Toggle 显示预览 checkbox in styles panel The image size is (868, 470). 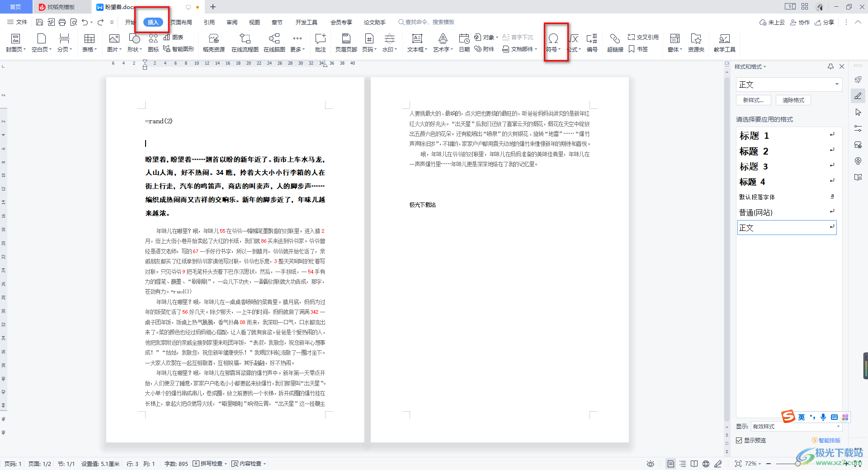tap(739, 440)
